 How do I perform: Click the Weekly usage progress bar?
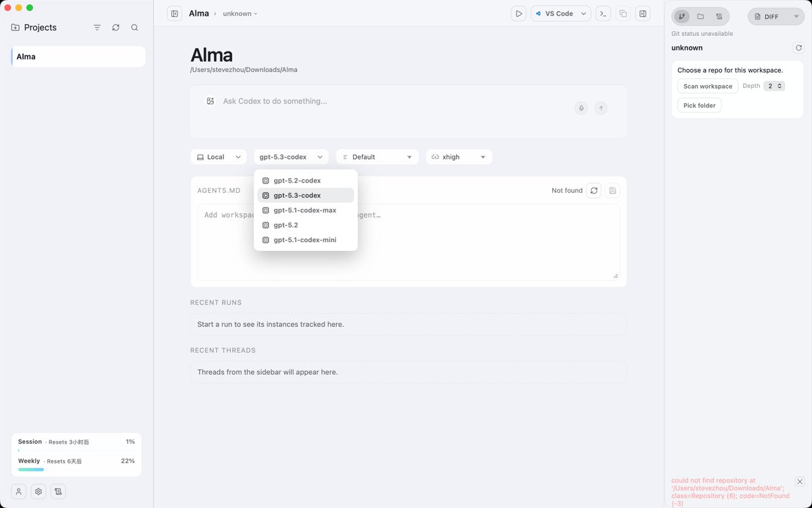pos(76,469)
